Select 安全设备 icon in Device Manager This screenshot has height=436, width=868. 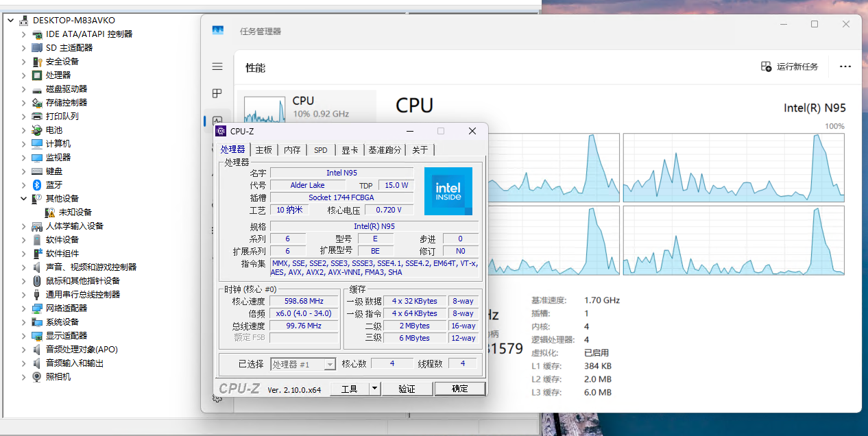coord(37,61)
